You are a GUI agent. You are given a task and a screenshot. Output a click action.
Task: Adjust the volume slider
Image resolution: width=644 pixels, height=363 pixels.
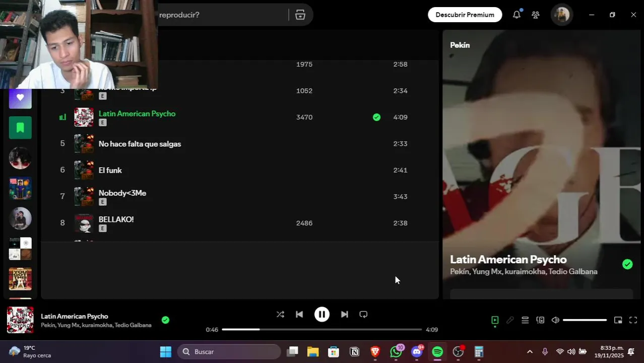pos(585,320)
